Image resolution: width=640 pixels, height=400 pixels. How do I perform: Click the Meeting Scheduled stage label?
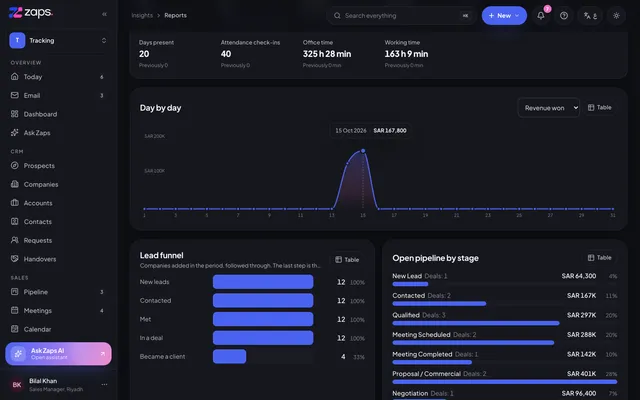[x=421, y=335]
